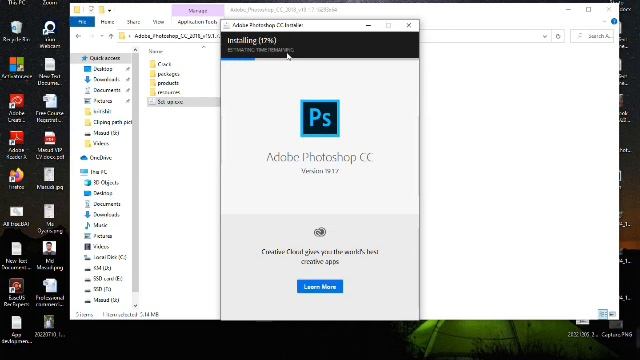Click the Learn More button
The image size is (640, 360).
coord(320,287)
